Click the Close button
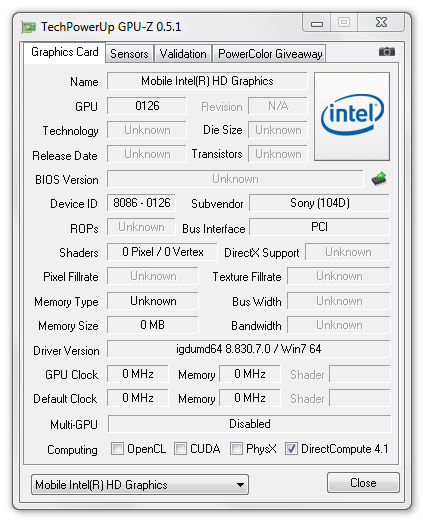This screenshot has height=521, width=423. [x=363, y=483]
